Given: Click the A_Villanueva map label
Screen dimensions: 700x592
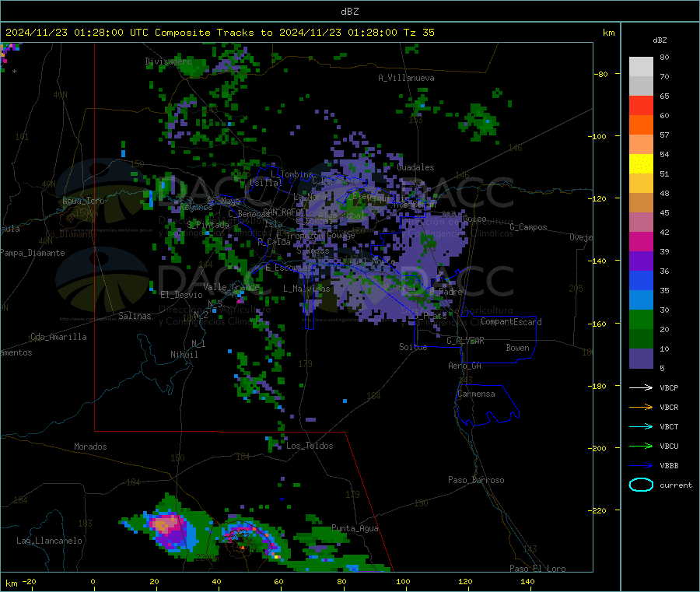Looking at the screenshot, I should point(406,78).
